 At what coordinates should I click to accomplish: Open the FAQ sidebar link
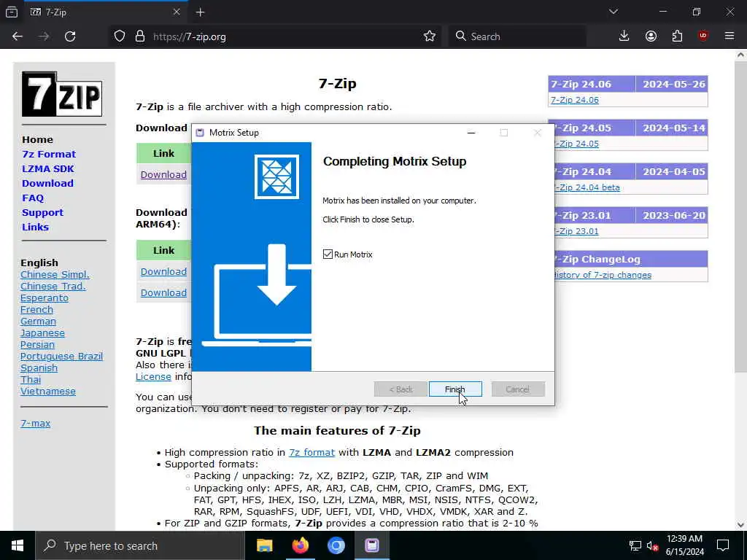click(33, 198)
